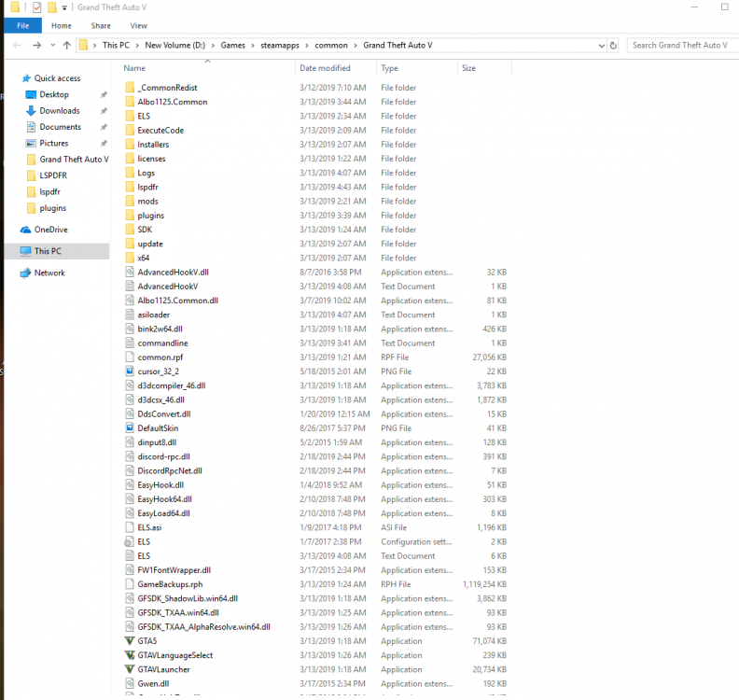The width and height of the screenshot is (739, 700).
Task: Select the mods folder icon
Action: pos(130,201)
